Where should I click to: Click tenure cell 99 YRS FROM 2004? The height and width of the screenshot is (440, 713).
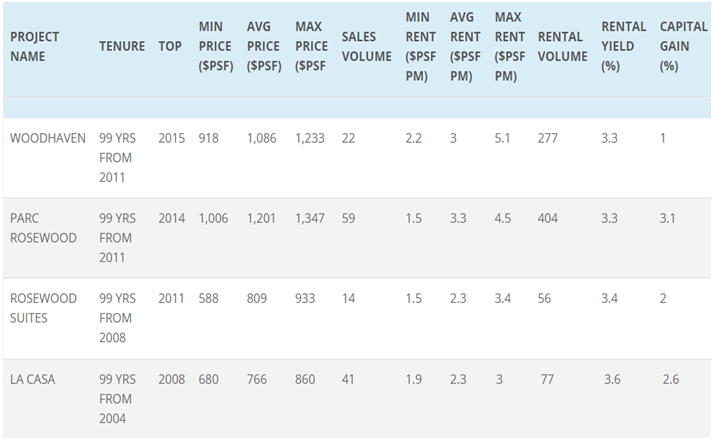pyautogui.click(x=117, y=399)
